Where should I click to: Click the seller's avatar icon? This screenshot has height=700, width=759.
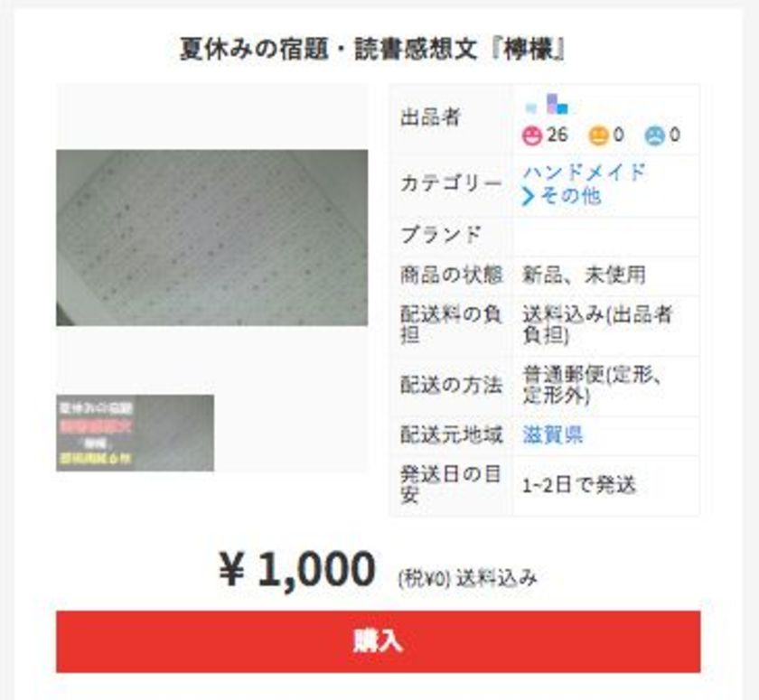point(557,104)
